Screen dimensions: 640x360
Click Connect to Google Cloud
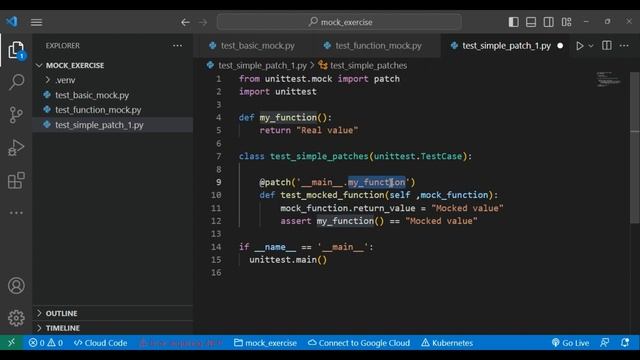tap(359, 343)
